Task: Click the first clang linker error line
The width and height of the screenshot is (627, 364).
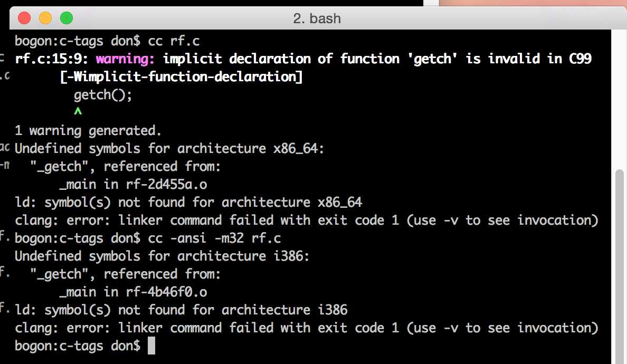Action: pos(306,220)
